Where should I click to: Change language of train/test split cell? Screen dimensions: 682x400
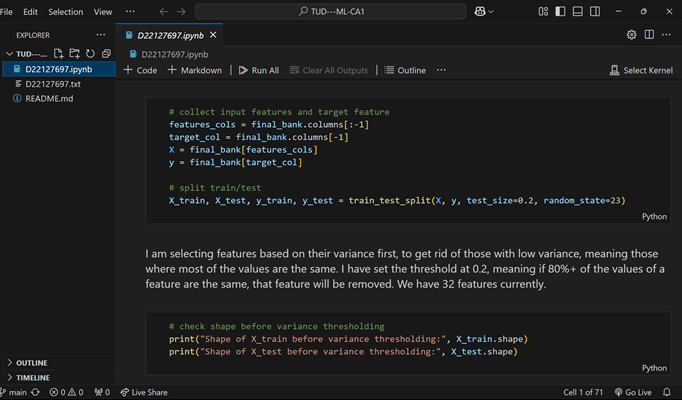point(654,217)
